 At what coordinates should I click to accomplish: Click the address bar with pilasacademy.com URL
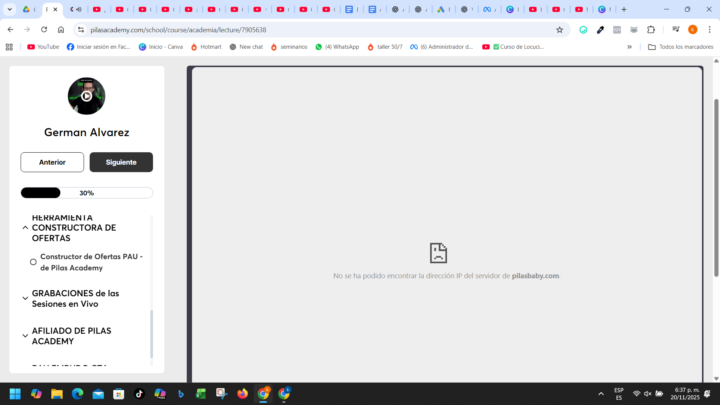coord(300,30)
